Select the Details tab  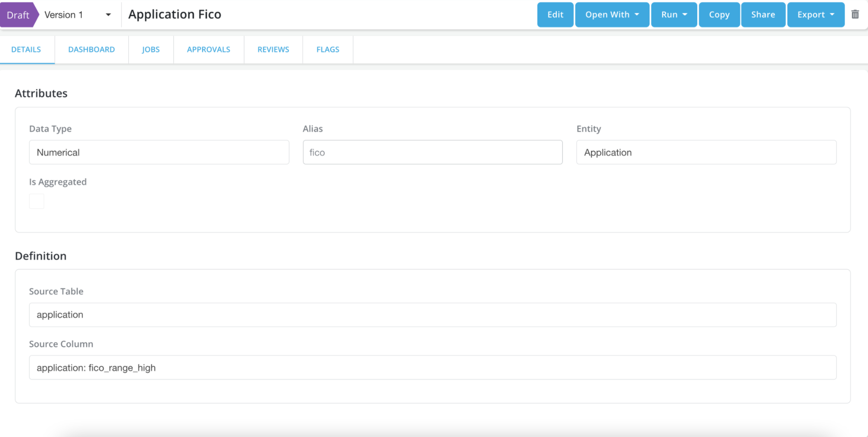(x=26, y=50)
